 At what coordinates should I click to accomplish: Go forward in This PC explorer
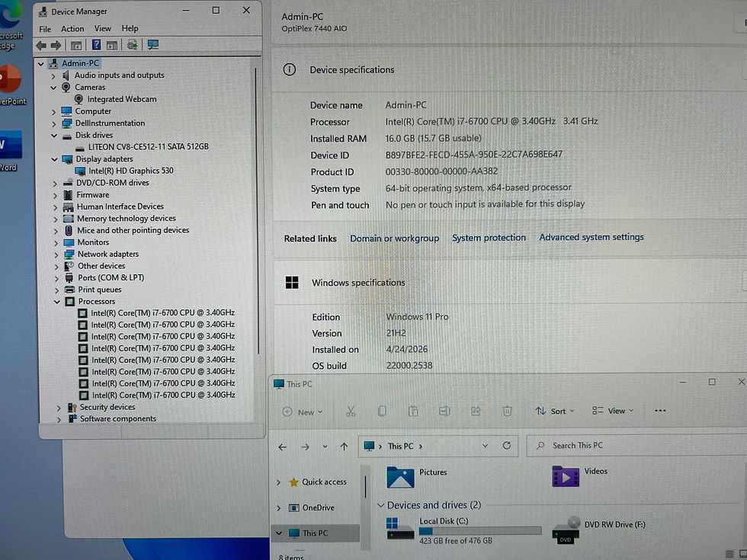pos(306,447)
